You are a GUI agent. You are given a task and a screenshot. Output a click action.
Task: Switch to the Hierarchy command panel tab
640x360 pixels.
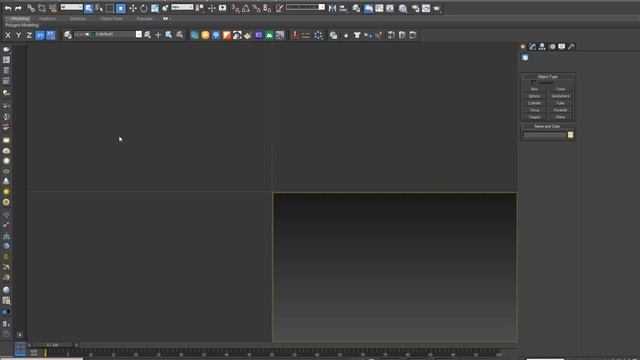(x=542, y=47)
